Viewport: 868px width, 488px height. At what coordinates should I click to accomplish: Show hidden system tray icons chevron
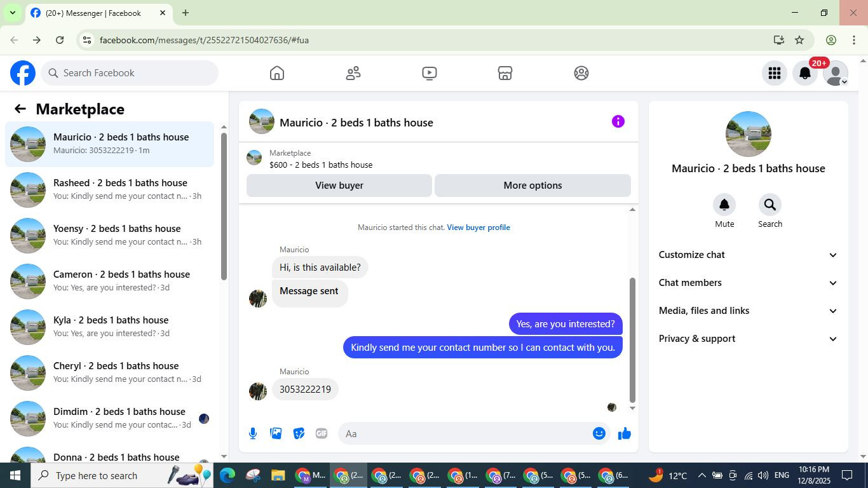pos(702,475)
